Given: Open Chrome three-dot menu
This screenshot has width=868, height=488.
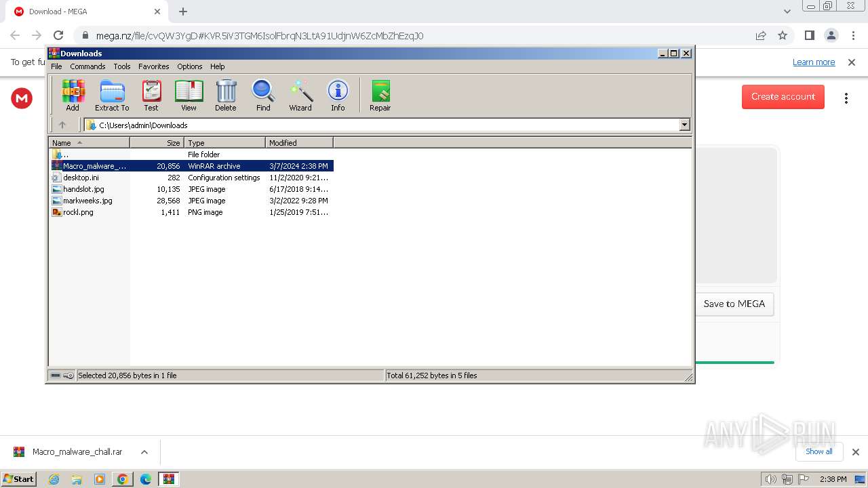Looking at the screenshot, I should pos(852,35).
